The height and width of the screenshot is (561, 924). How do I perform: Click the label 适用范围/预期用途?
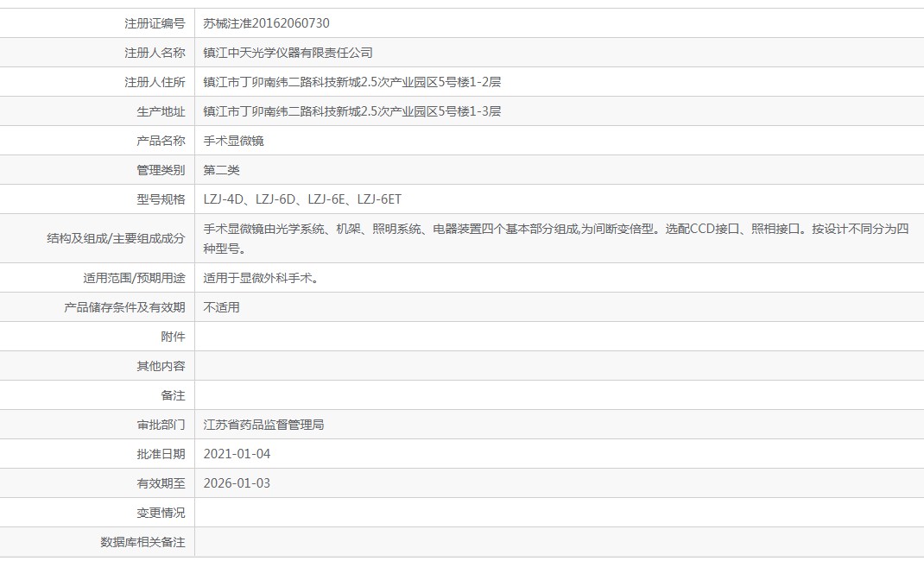134,278
